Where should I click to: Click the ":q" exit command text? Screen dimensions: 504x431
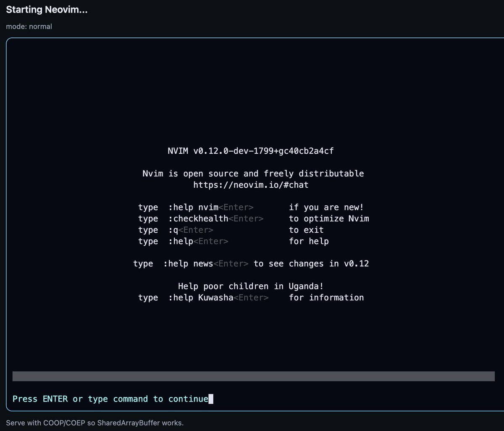click(x=173, y=230)
